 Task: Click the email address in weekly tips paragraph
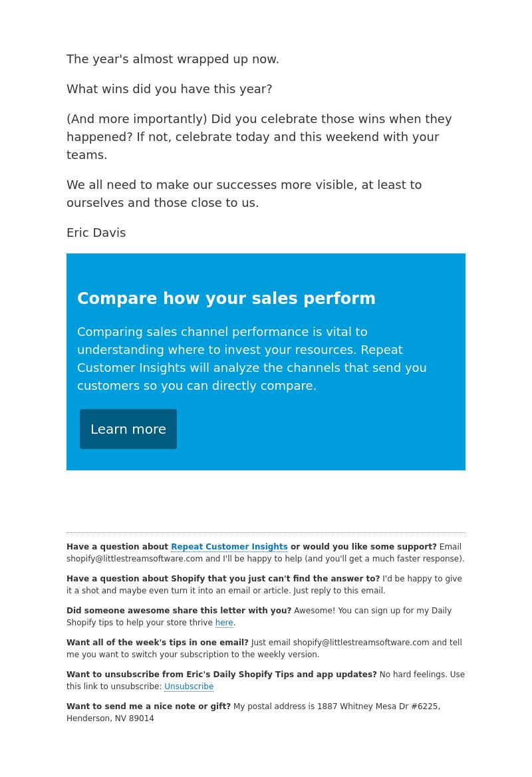pyautogui.click(x=361, y=642)
